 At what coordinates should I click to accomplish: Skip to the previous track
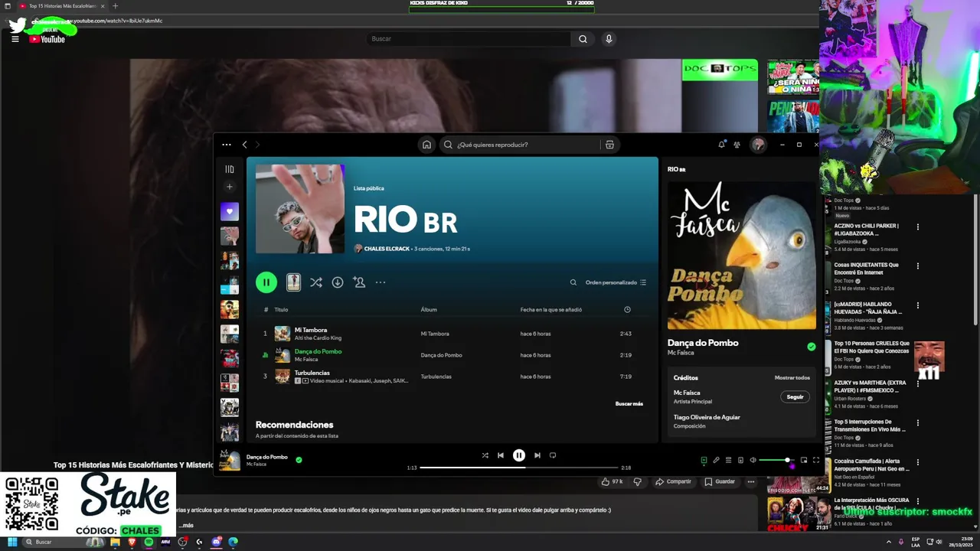pyautogui.click(x=501, y=455)
